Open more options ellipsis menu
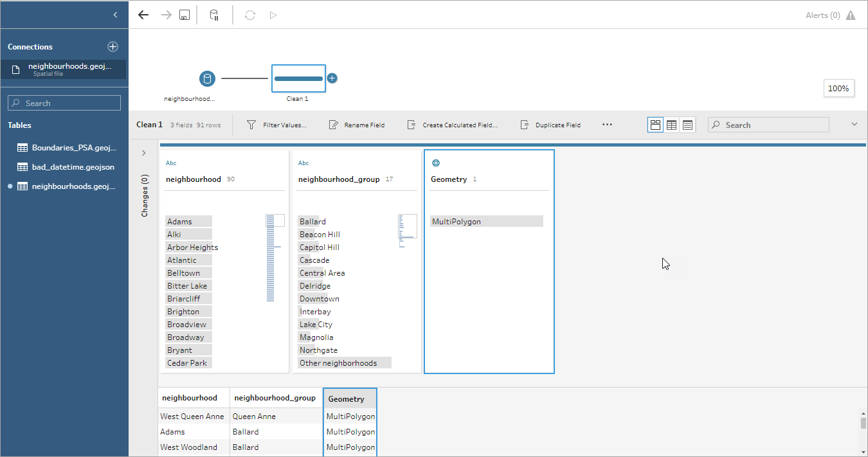 coord(607,125)
